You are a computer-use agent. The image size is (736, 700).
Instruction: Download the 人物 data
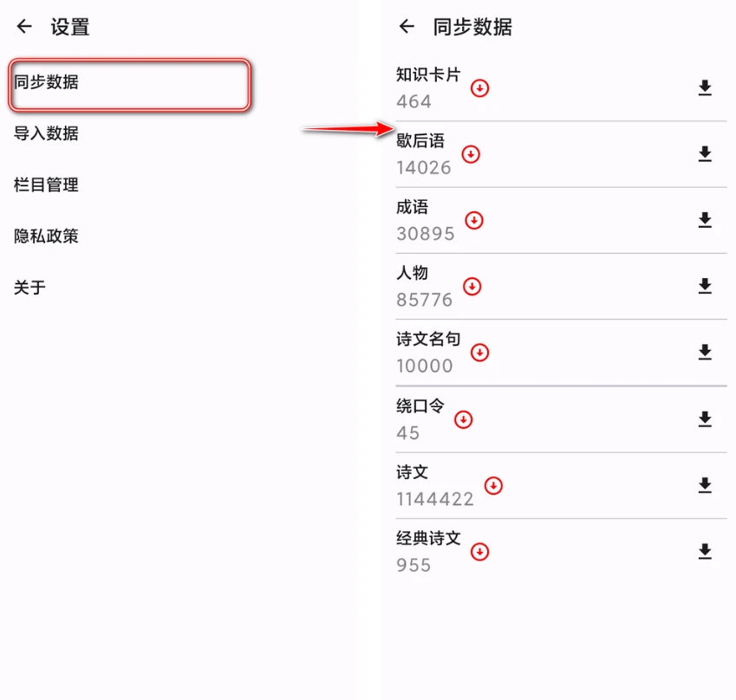coord(705,286)
